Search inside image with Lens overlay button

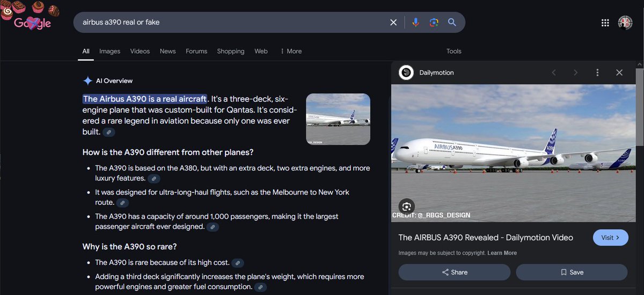(x=406, y=206)
